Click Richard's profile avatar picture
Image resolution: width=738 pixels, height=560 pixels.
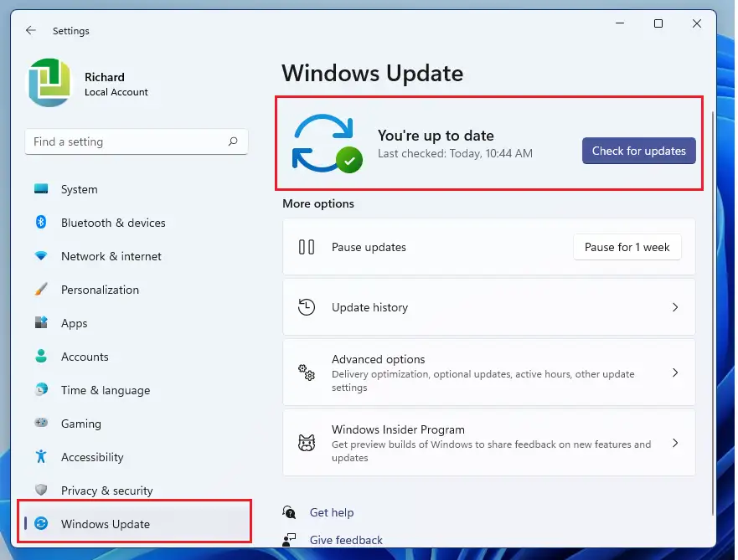[49, 83]
